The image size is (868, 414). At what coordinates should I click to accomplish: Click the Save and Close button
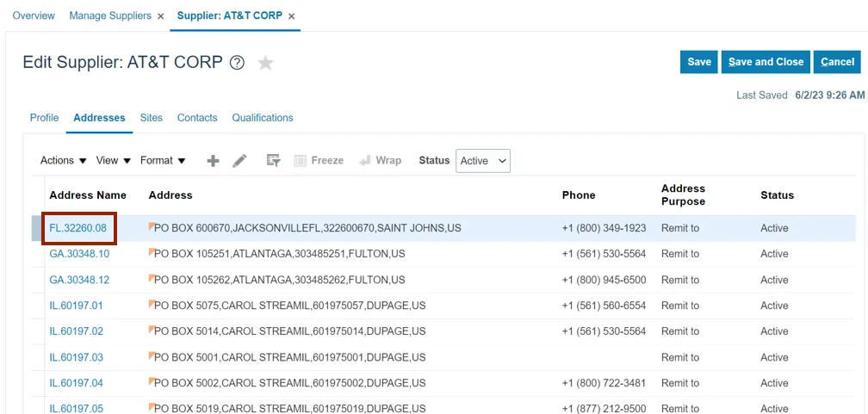click(x=766, y=62)
